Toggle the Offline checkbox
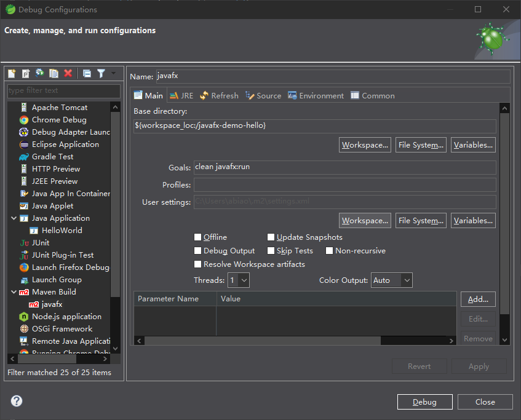The image size is (521, 420). tap(197, 237)
